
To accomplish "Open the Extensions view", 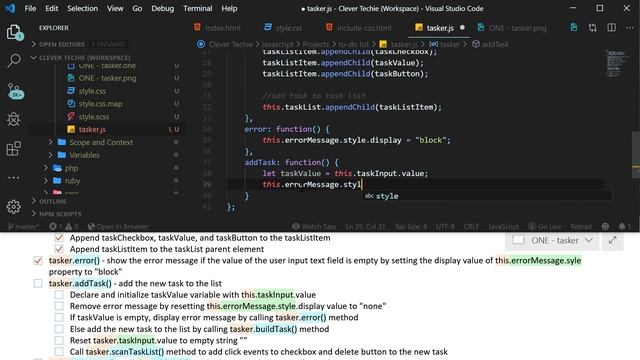I will tap(13, 148).
